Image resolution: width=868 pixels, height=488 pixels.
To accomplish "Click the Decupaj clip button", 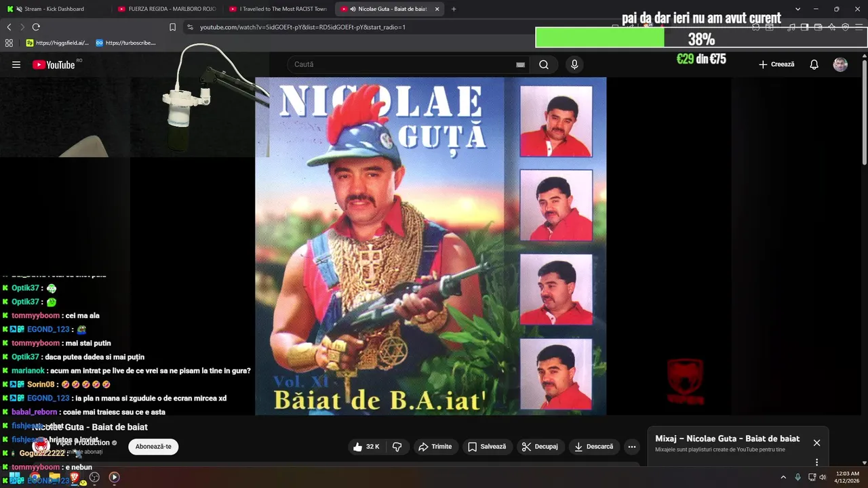I will (540, 447).
